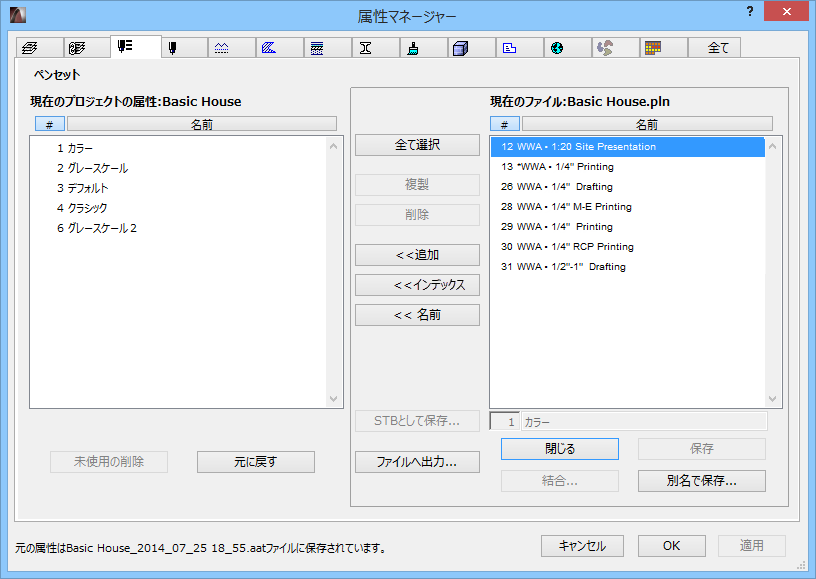Select 28 WWA 1/4" M-E Printing row

(x=628, y=207)
